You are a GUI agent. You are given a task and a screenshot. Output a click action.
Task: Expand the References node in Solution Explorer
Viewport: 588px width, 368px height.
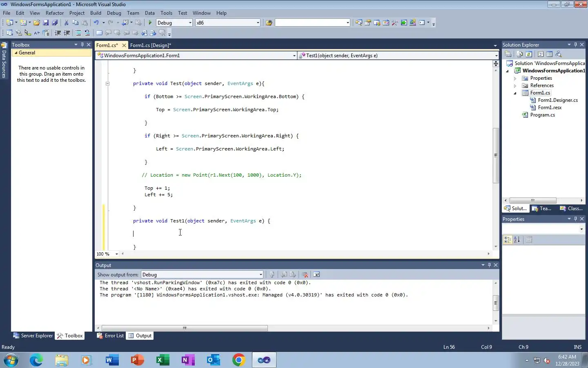[x=515, y=85]
